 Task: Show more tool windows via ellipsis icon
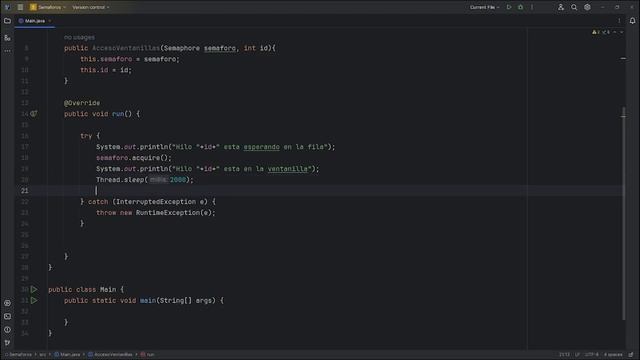point(7,51)
